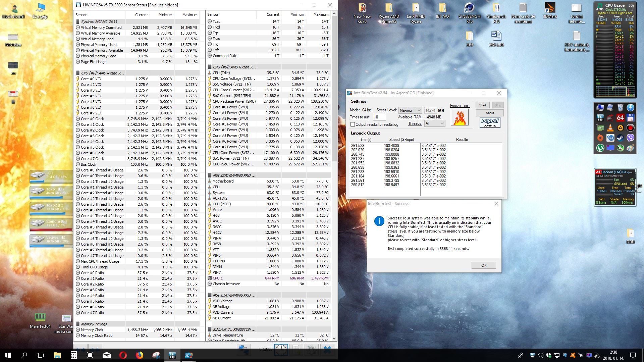Open Opera from the taskbar

coord(123,355)
